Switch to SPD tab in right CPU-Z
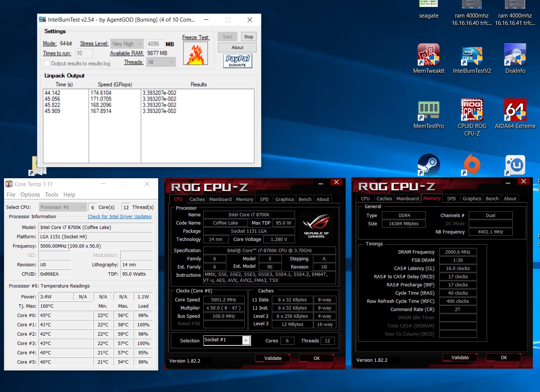Screen dimensions: 540x392 pyautogui.click(x=451, y=198)
